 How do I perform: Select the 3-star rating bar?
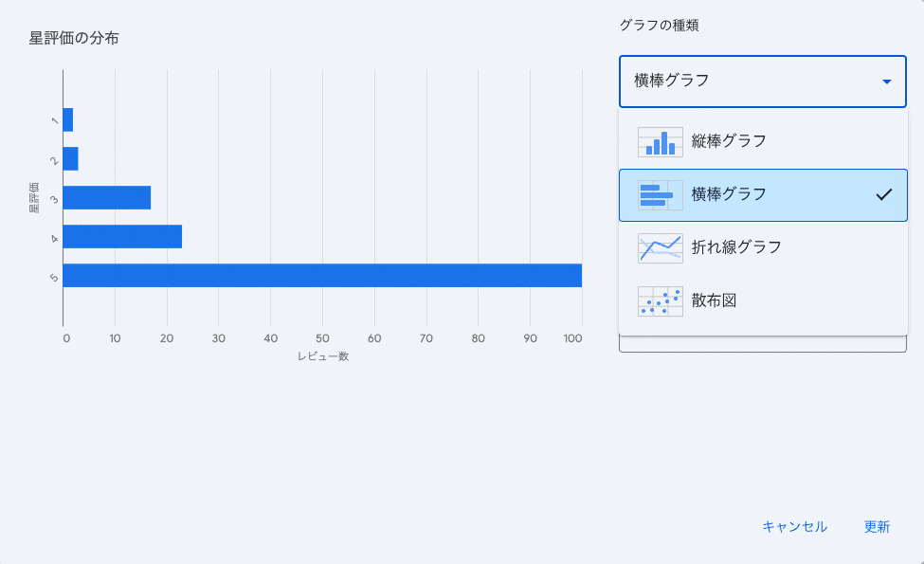click(x=106, y=197)
